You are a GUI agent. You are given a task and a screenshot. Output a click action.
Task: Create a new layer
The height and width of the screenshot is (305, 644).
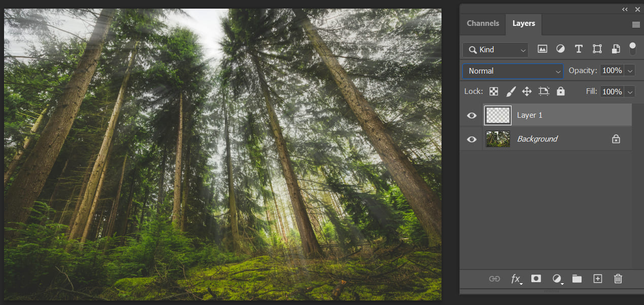598,279
